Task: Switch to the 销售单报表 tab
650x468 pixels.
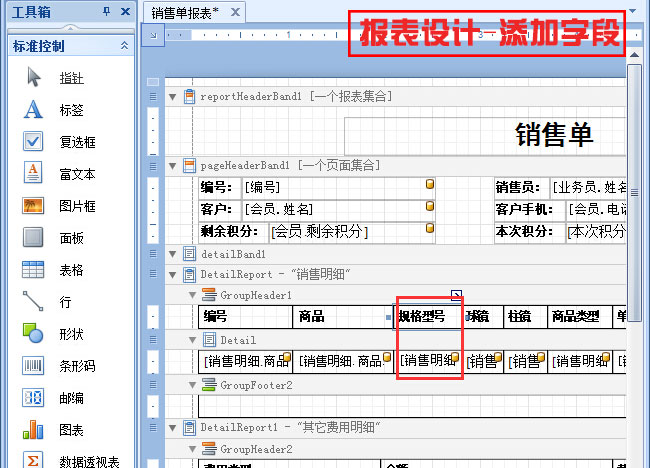Action: click(185, 12)
